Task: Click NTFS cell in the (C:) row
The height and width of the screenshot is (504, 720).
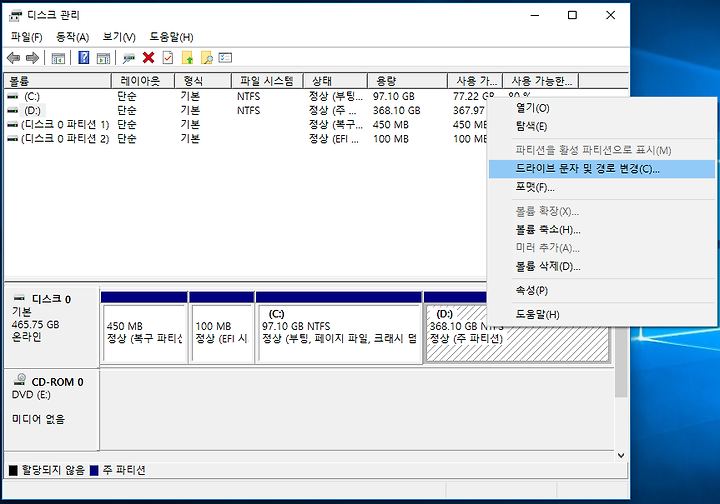Action: pos(248,96)
